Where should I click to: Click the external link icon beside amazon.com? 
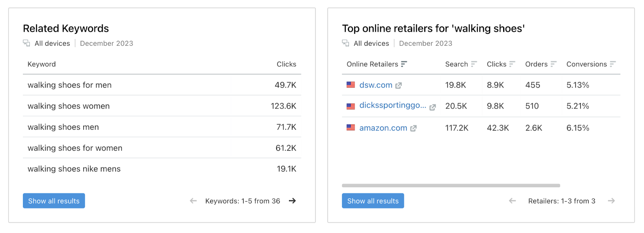point(413,128)
